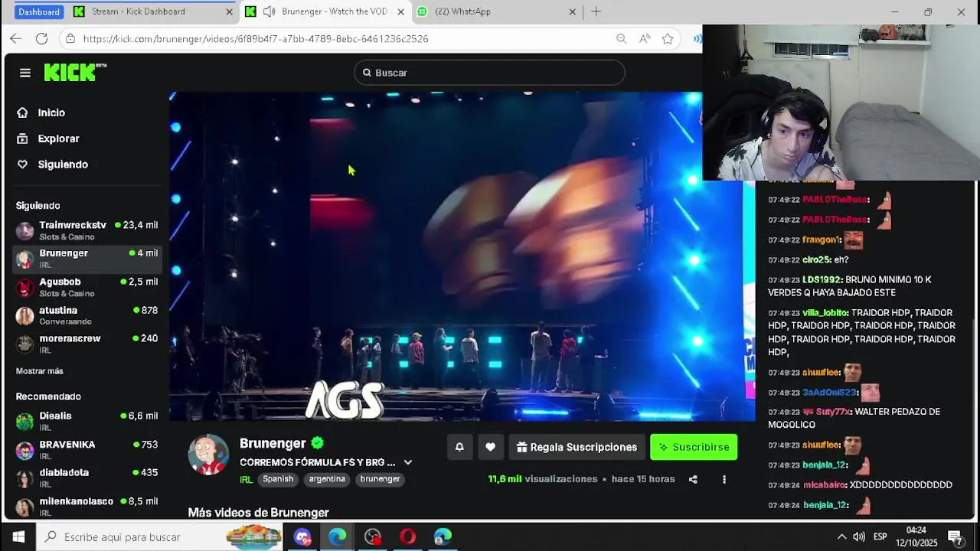This screenshot has height=551, width=980.
Task: Open Trainwreckstv channel
Action: [x=87, y=230]
